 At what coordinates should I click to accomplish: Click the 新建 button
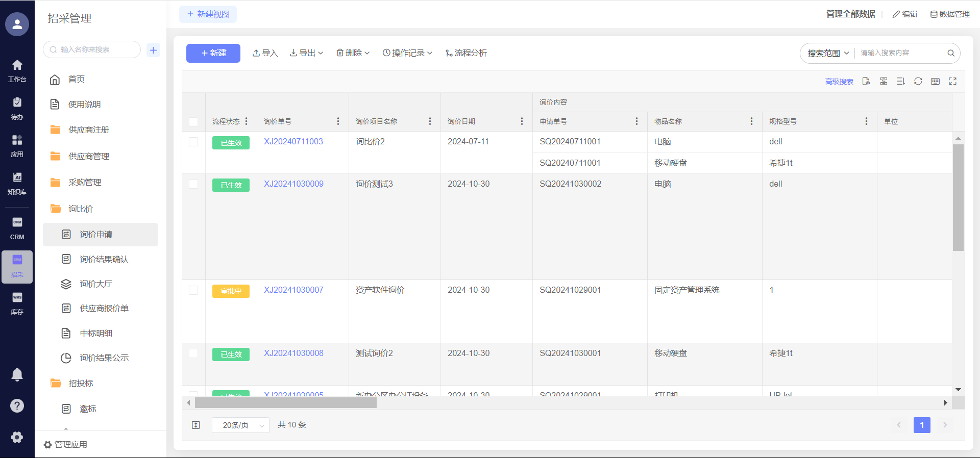click(213, 53)
